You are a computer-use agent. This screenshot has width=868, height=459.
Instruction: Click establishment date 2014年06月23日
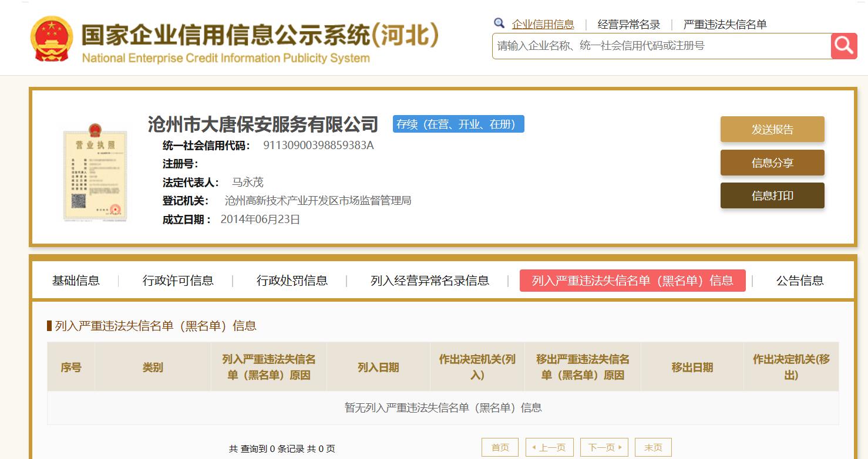260,220
